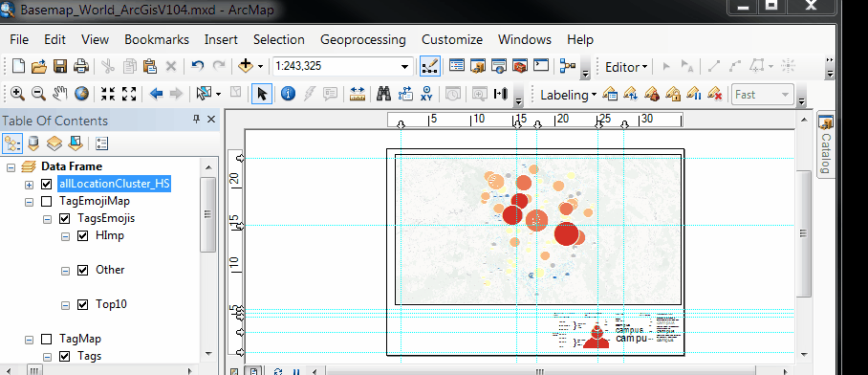Viewport: 868px width, 375px height.
Task: Open the Catalog window toolbar button
Action: [478, 66]
